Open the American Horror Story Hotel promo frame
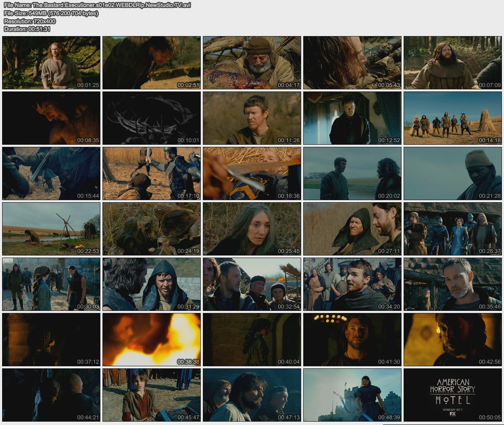This screenshot has height=425, width=504. [x=453, y=395]
